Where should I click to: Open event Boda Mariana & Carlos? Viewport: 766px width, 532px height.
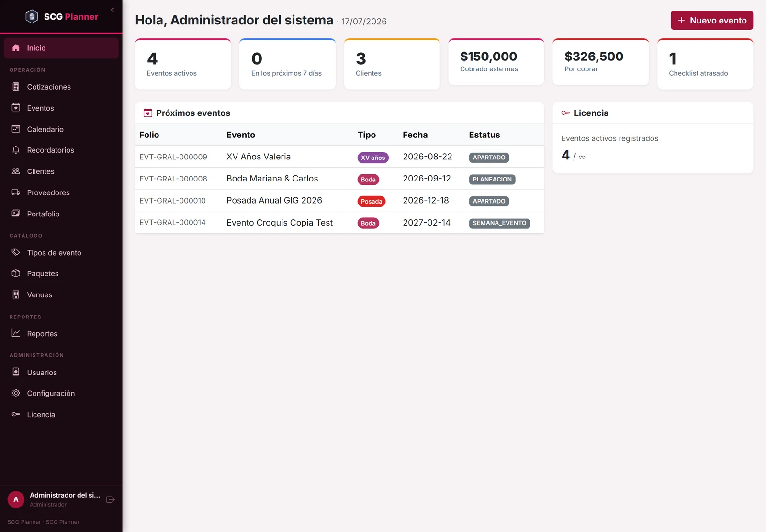[272, 179]
